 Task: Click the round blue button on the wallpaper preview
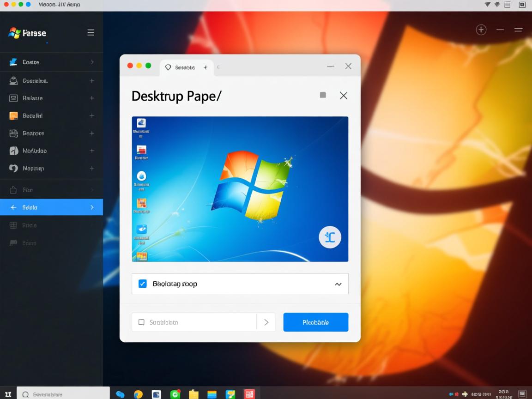(330, 237)
